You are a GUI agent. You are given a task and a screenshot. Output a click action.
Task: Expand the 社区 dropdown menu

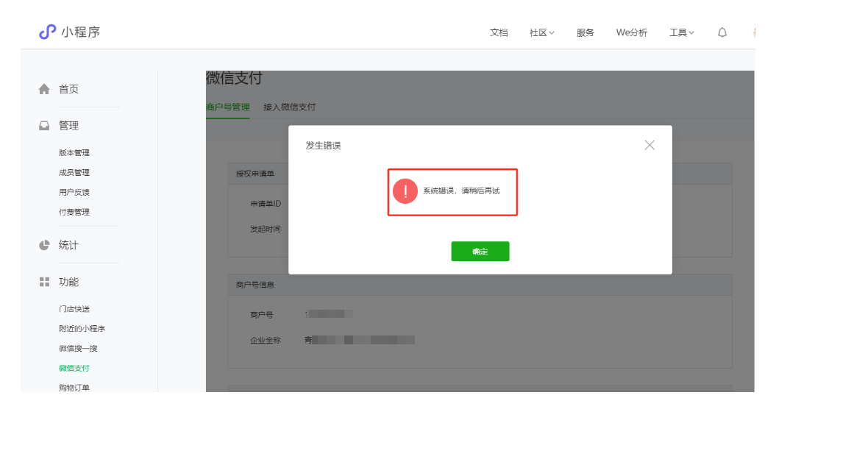point(541,32)
